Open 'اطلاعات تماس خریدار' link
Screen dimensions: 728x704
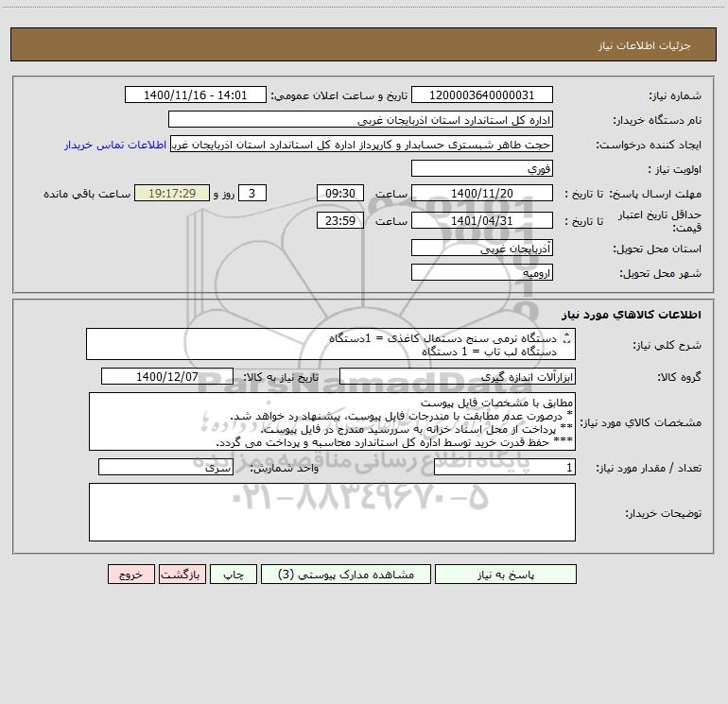(x=115, y=145)
